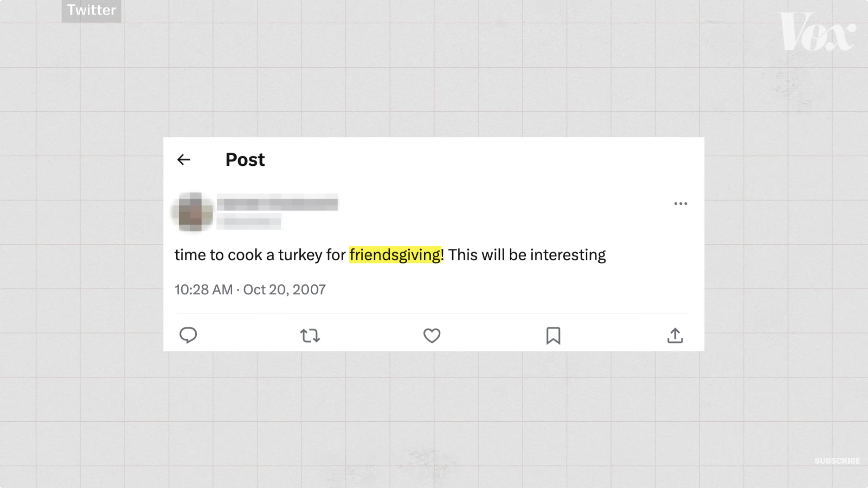Select the repost icon under the tweet
This screenshot has width=868, height=488.
click(310, 335)
